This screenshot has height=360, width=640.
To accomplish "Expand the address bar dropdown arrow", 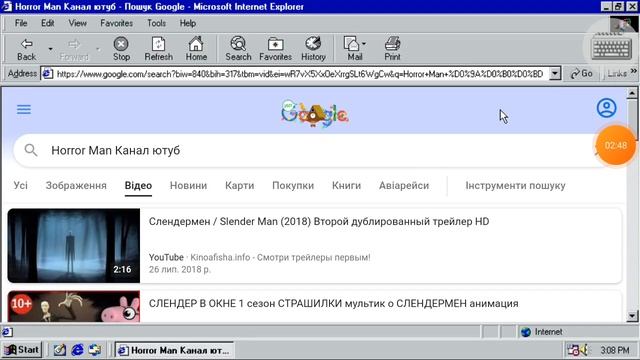I will click(555, 74).
